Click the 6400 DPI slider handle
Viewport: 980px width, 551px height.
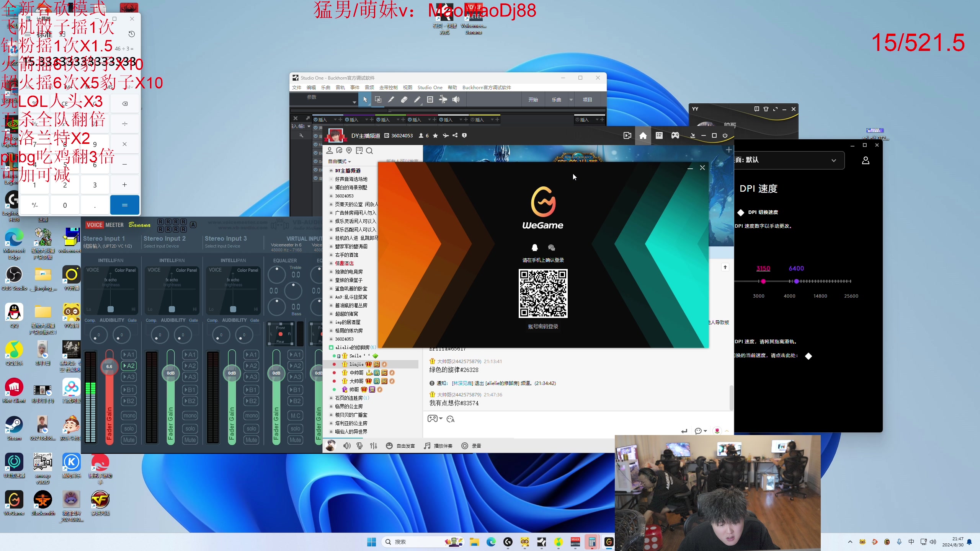click(x=797, y=281)
